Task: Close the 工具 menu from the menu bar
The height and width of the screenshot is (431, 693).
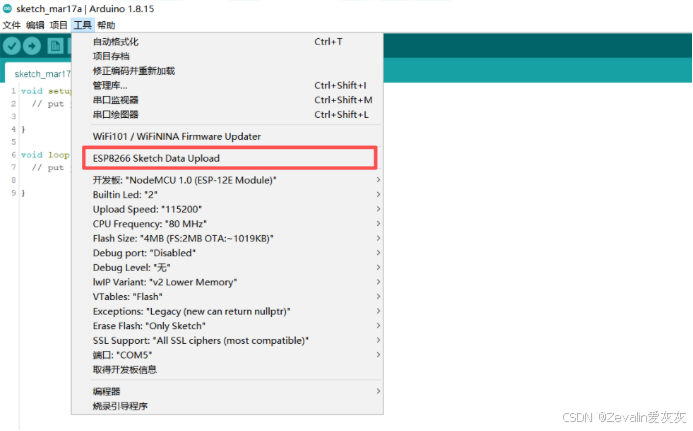Action: click(x=83, y=25)
